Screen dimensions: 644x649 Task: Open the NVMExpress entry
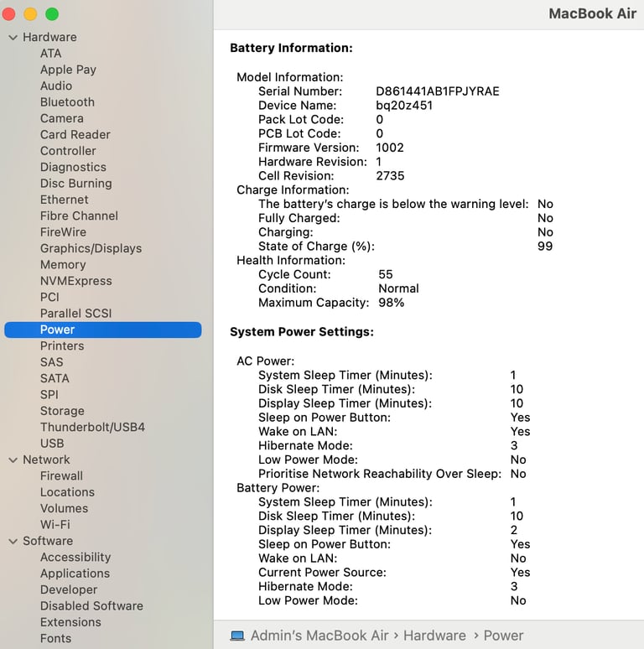pyautogui.click(x=76, y=281)
